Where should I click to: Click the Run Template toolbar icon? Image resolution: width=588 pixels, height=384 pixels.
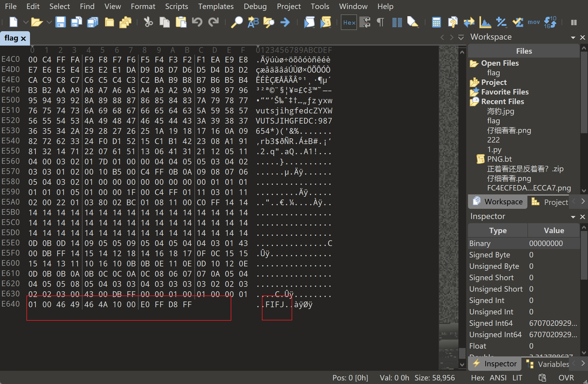coord(326,22)
